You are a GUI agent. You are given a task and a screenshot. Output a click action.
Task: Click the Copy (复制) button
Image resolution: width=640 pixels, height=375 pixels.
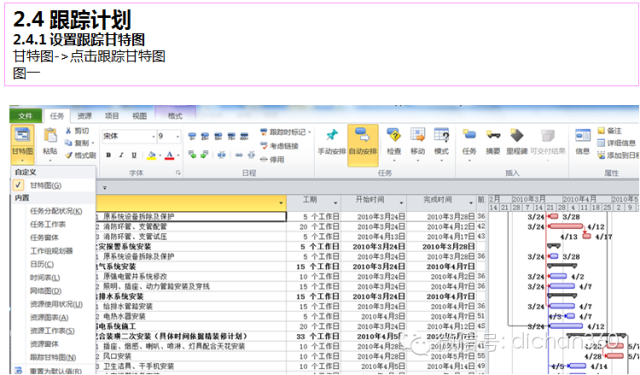point(79,143)
